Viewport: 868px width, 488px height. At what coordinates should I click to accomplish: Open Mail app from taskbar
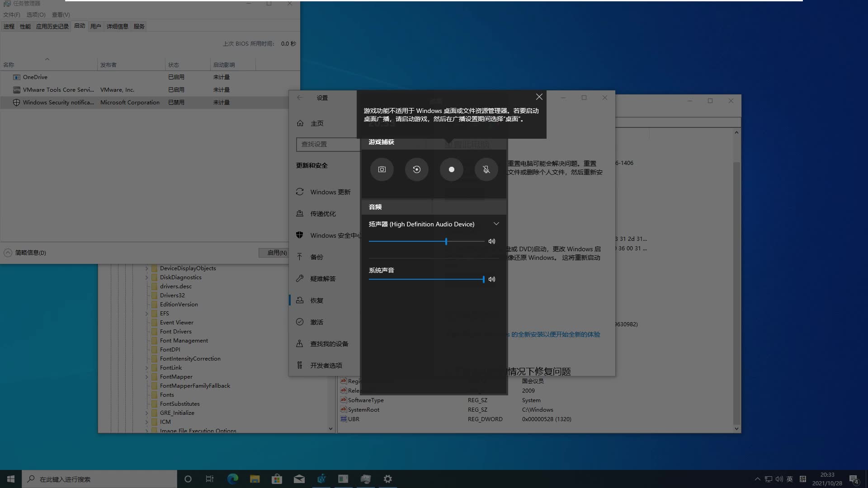[x=299, y=479]
